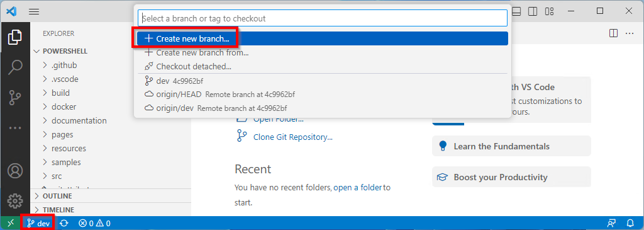Expand the docker folder
The height and width of the screenshot is (230, 644).
click(x=111, y=106)
